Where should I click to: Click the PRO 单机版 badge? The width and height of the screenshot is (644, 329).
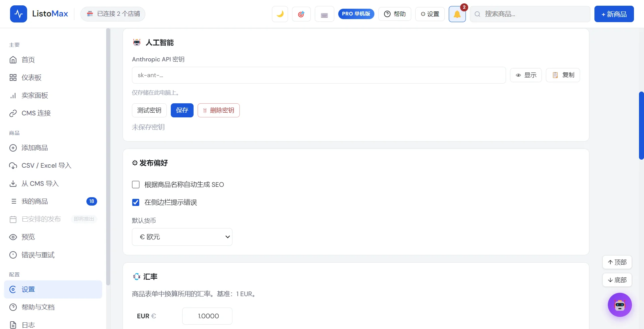tap(356, 14)
